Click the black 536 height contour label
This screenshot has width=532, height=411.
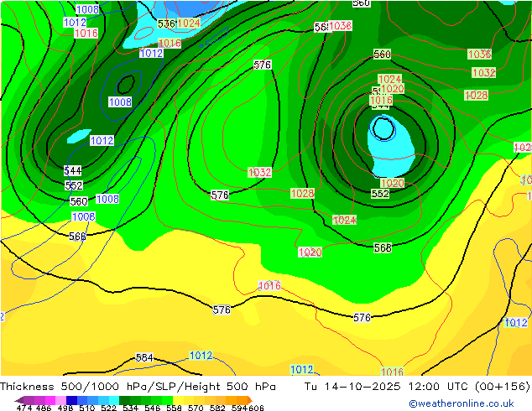click(x=166, y=23)
